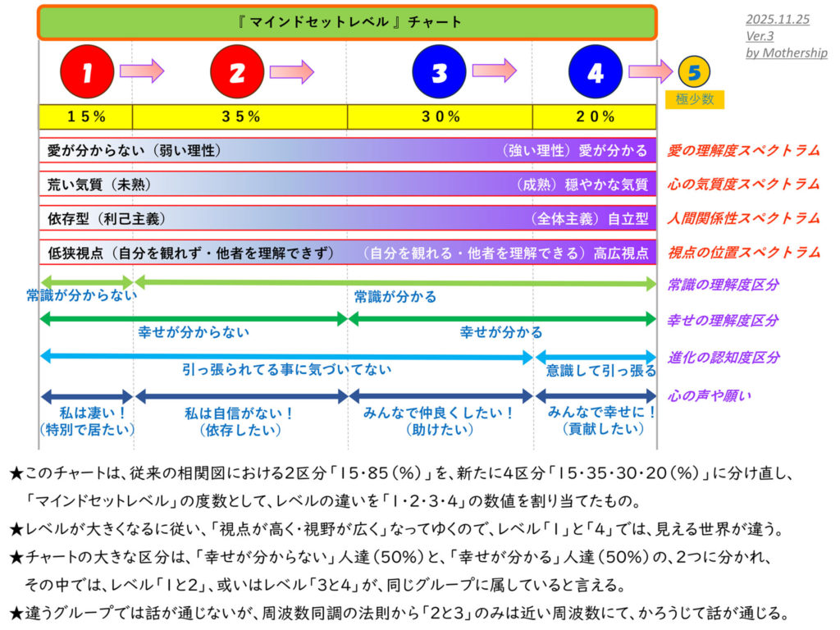840x630 pixels.
Task: Click the blue level 3 circle
Action: tap(439, 72)
